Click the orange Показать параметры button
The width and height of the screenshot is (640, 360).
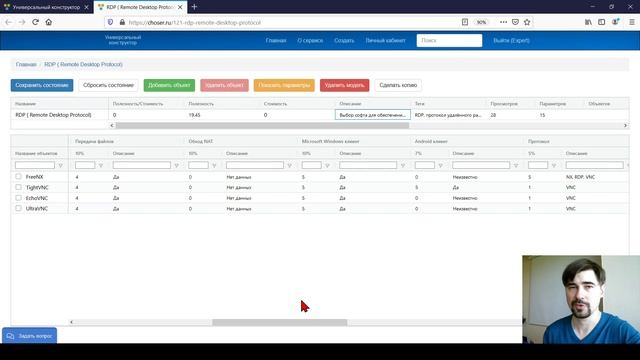tap(284, 85)
